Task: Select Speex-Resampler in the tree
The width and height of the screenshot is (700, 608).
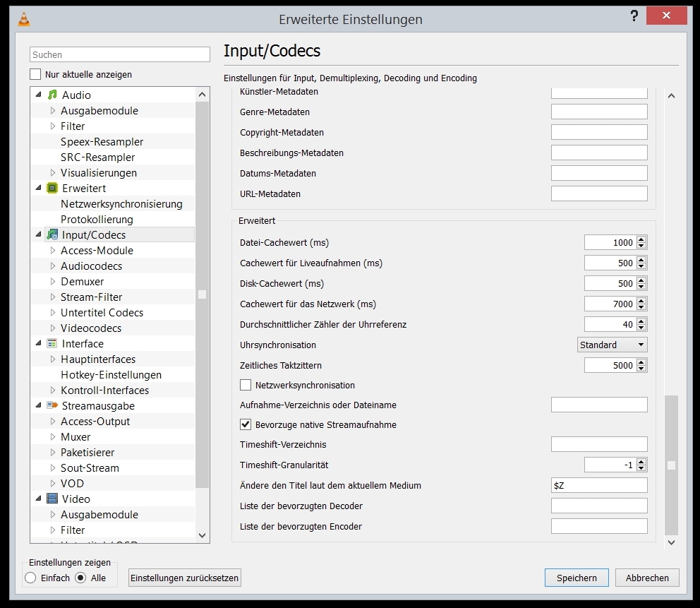Action: (x=102, y=142)
